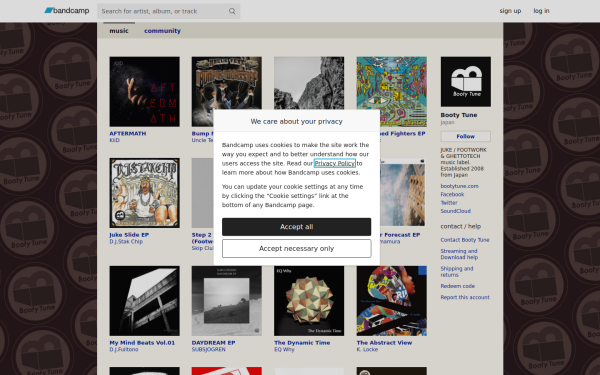Click the Juke Slide EP title link

click(x=129, y=235)
